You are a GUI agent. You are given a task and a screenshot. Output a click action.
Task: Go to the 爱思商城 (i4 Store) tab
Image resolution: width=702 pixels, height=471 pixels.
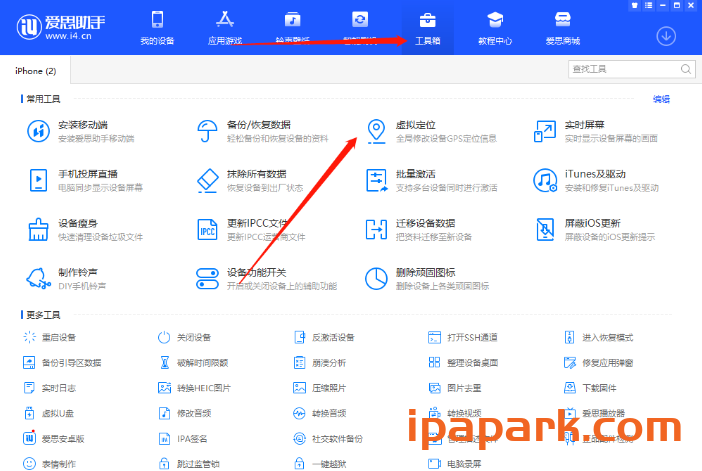coord(563,28)
